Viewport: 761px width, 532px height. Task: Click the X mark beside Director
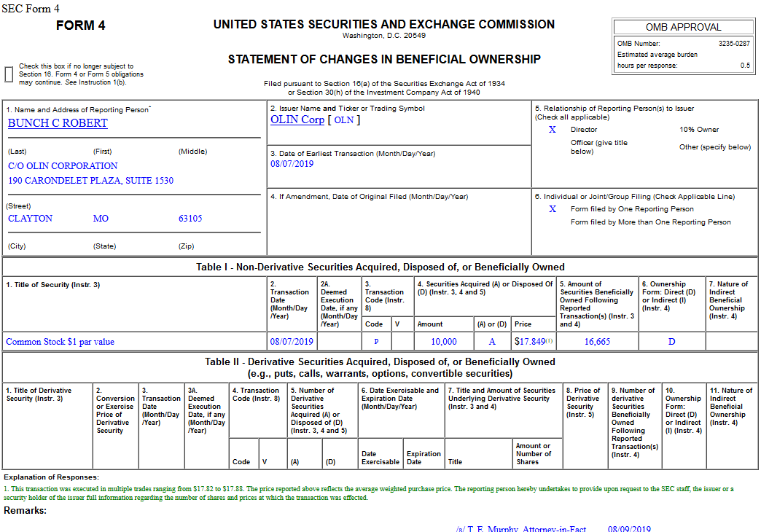coord(553,130)
